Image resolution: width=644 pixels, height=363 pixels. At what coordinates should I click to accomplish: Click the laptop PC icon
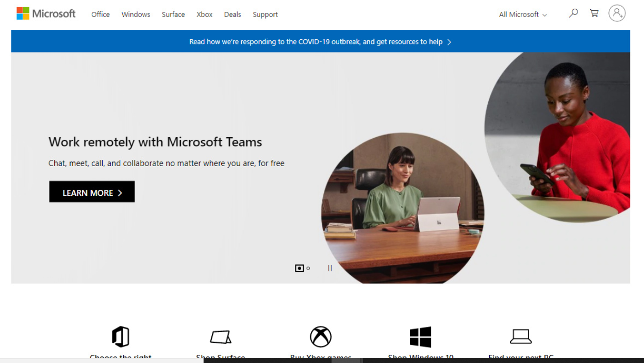pyautogui.click(x=521, y=337)
